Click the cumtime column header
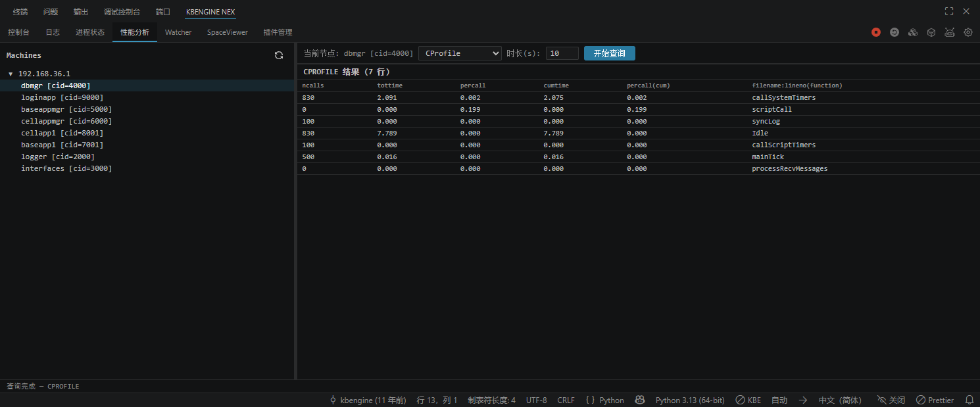Screen dimensions: 980x407 557,85
